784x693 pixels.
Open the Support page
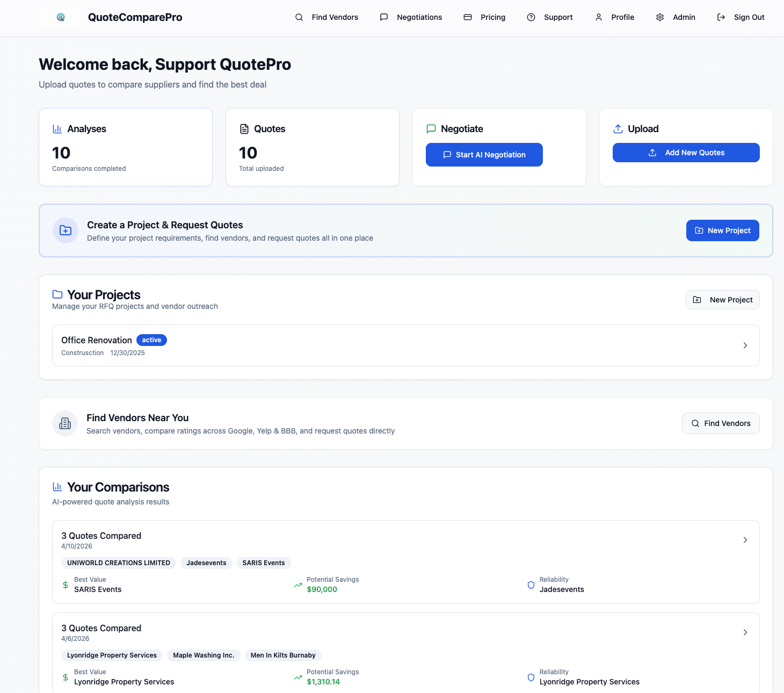(x=550, y=17)
